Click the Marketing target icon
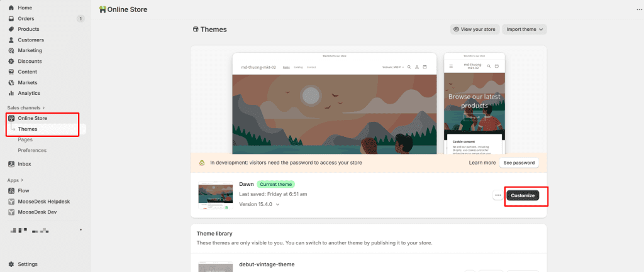The width and height of the screenshot is (644, 272). click(11, 50)
